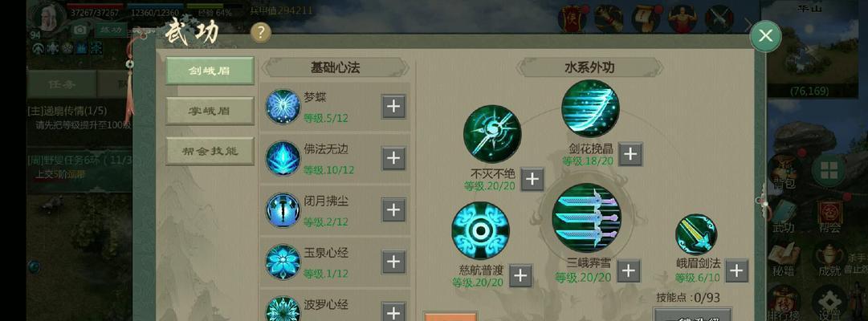Add a level to 闭月拂尘
This screenshot has height=321, width=868.
[x=393, y=209]
